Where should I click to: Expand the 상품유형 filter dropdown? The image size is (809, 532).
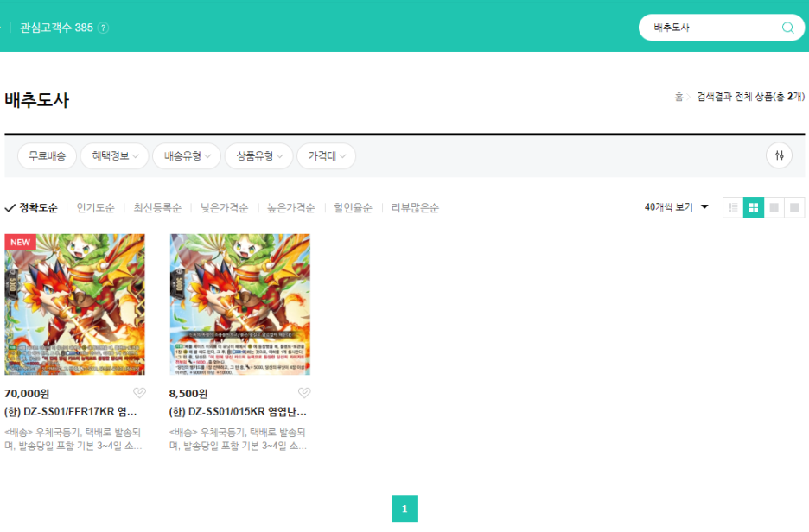[x=259, y=155]
